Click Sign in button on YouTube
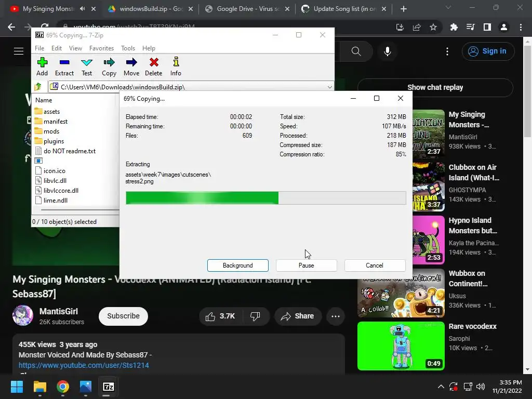This screenshot has width=532, height=399. [x=488, y=51]
